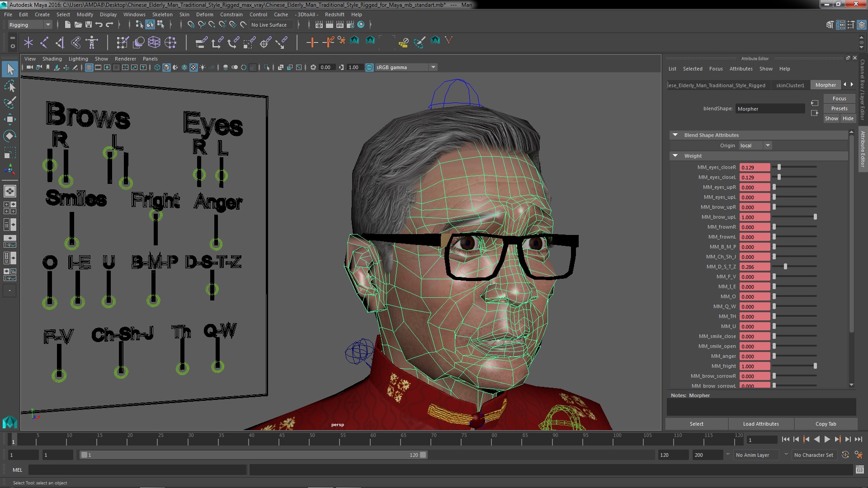The width and height of the screenshot is (868, 488).
Task: Click the IPR render icon
Action: pos(340,25)
